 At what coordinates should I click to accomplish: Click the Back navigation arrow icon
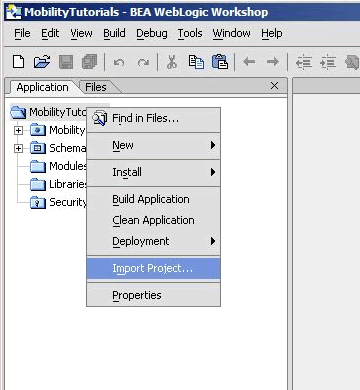tap(249, 62)
